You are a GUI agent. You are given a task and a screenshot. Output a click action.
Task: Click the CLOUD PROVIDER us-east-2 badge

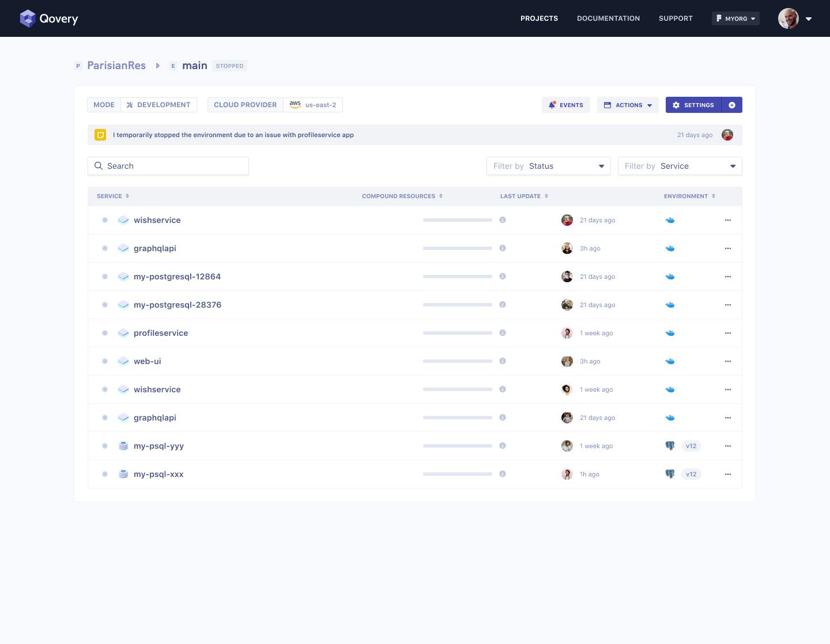click(x=275, y=105)
